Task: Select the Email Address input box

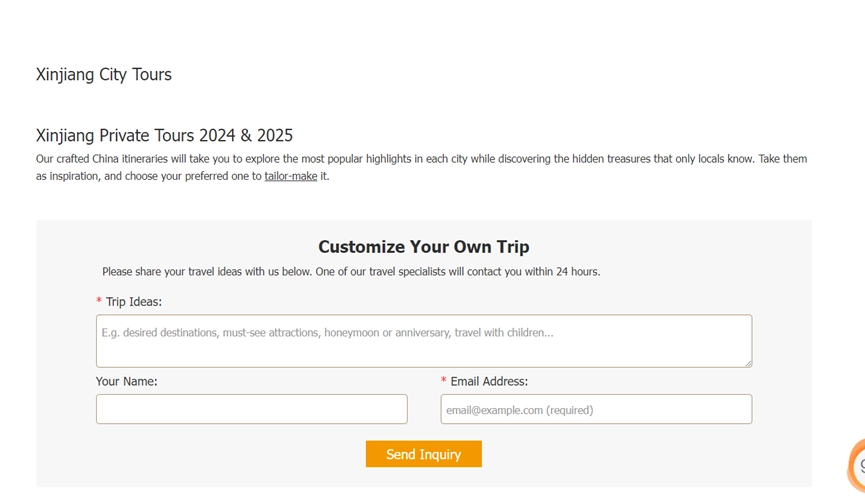Action: pos(596,409)
